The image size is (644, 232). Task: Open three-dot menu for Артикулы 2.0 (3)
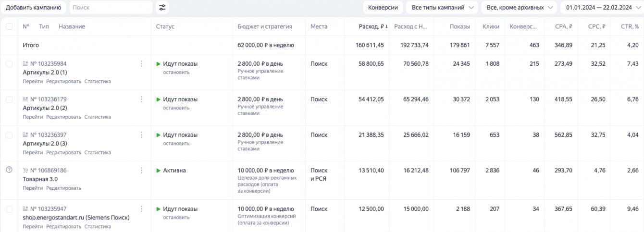pyautogui.click(x=141, y=135)
